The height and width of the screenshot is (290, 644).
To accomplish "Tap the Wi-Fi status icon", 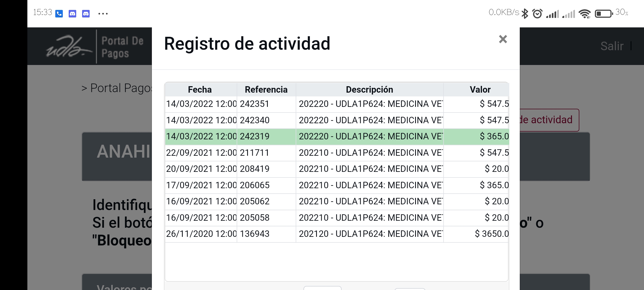I will 584,13.
